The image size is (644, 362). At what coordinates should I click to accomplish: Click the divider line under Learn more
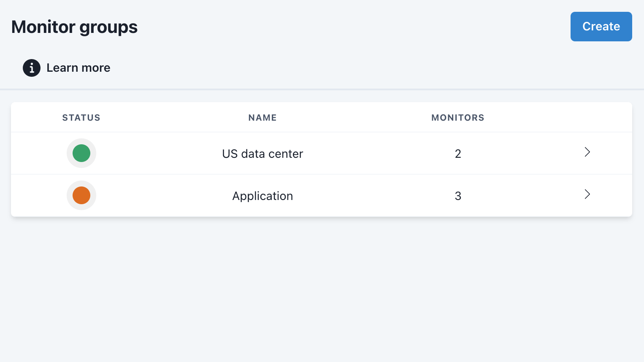[322, 89]
